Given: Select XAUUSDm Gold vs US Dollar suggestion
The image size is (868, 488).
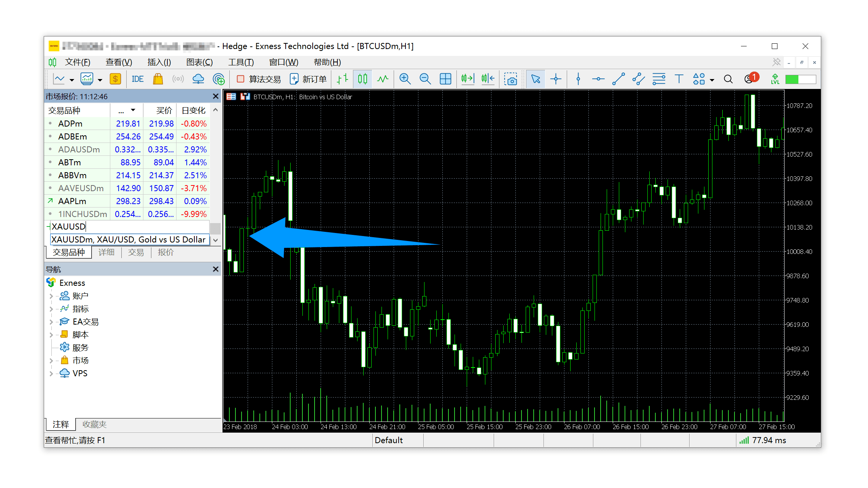Looking at the screenshot, I should click(129, 239).
